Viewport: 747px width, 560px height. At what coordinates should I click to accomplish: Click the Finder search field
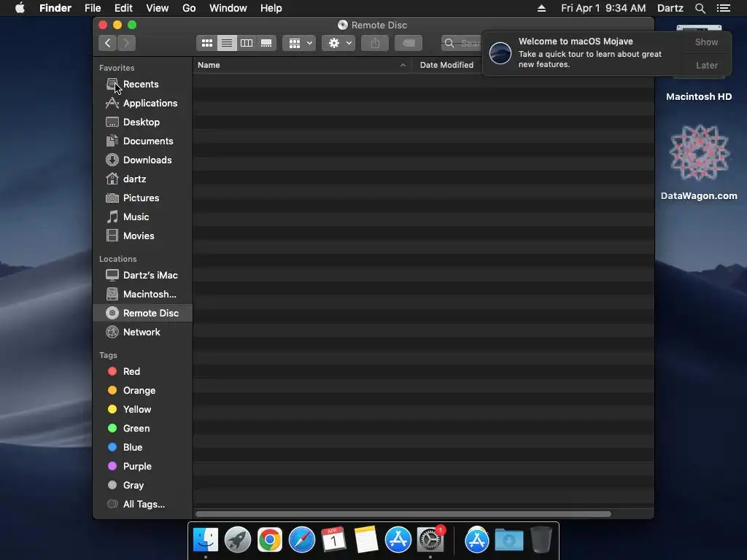[462, 43]
